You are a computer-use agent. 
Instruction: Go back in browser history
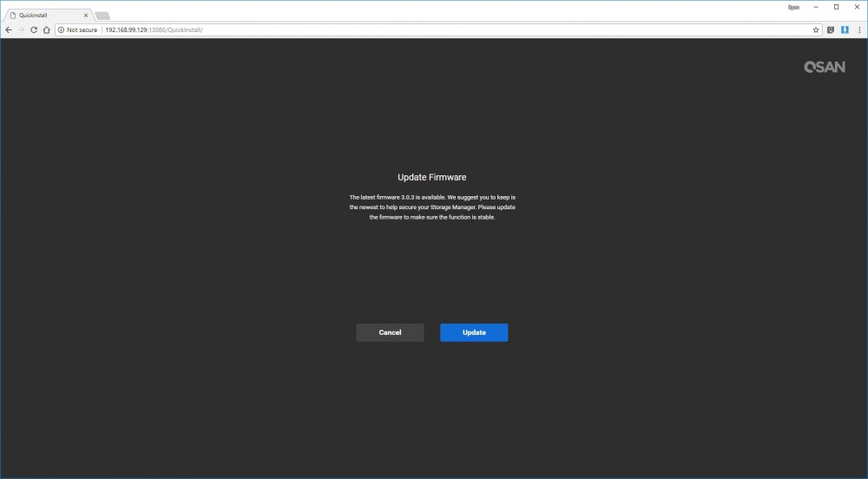9,30
